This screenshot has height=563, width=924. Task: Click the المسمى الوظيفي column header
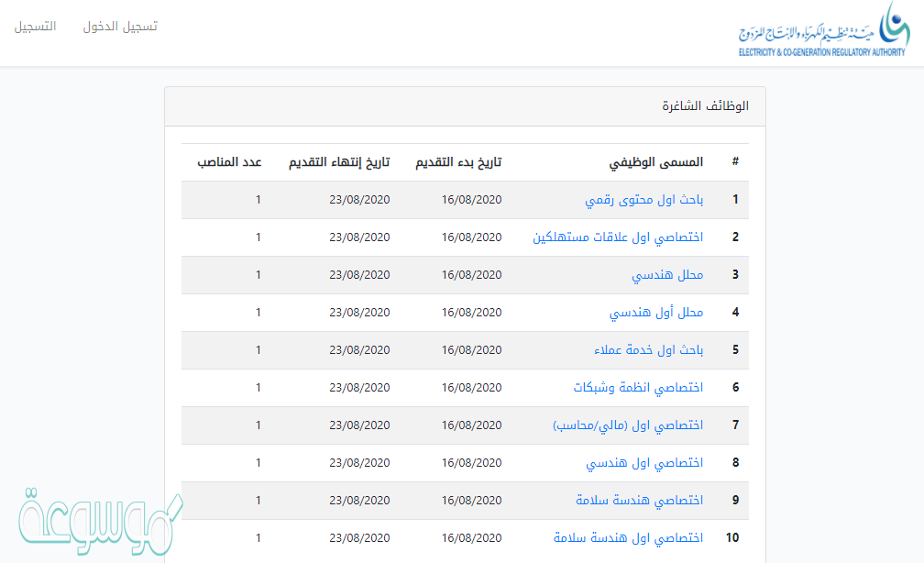coord(656,162)
